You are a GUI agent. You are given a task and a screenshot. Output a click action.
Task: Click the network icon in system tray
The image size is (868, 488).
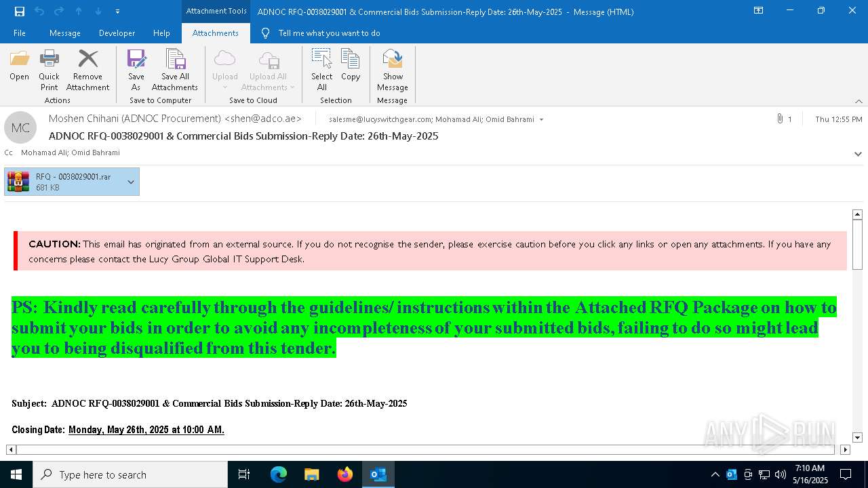click(764, 474)
